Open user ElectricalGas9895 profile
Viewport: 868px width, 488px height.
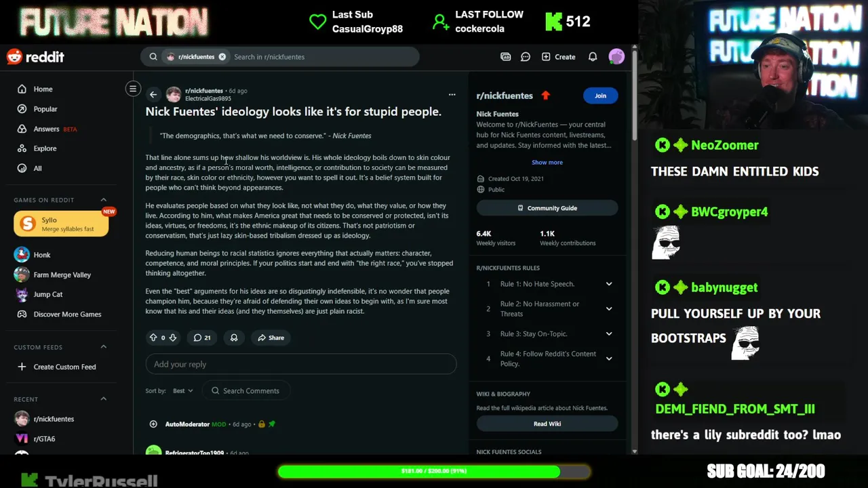point(208,99)
